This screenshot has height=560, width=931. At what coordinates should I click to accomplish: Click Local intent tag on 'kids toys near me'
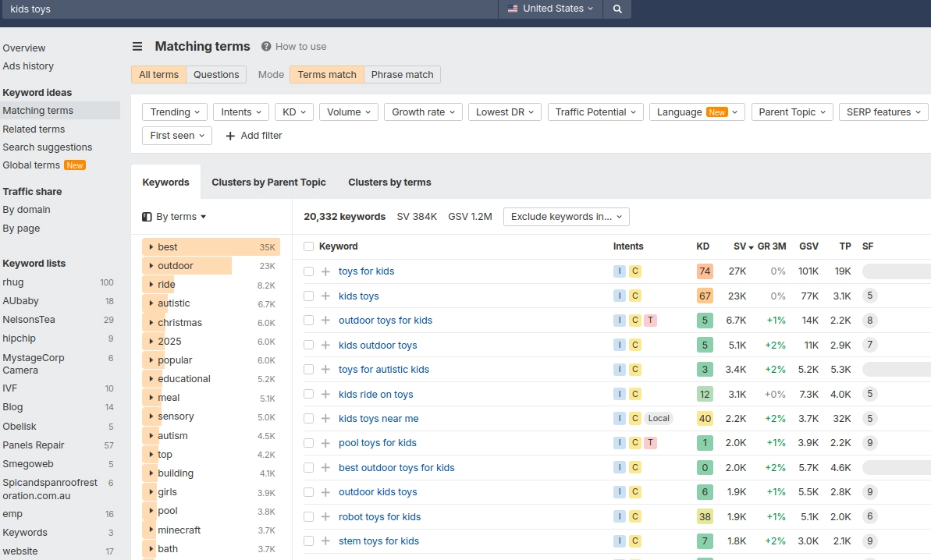click(x=659, y=418)
